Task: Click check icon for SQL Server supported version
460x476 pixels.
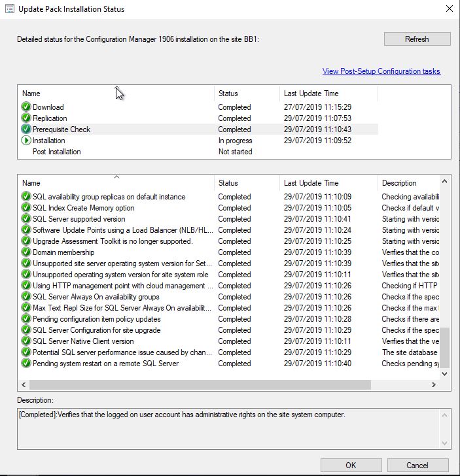Action: tap(26, 219)
